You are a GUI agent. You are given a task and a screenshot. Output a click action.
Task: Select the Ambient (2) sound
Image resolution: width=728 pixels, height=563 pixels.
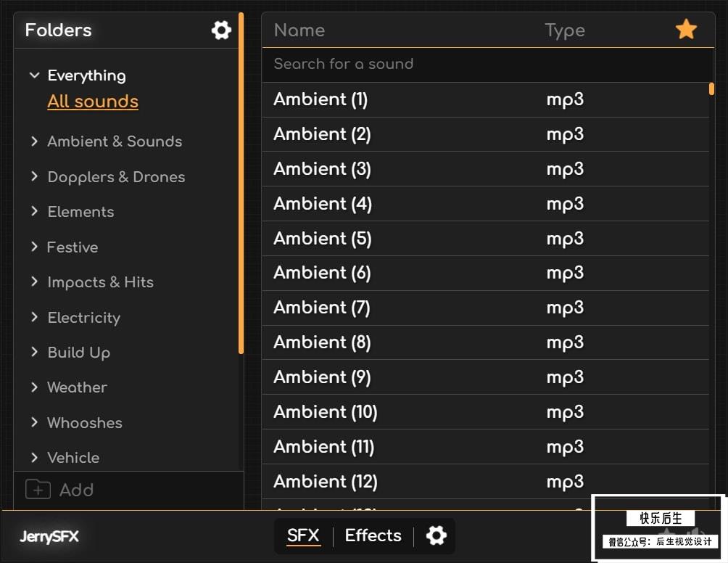click(x=486, y=134)
